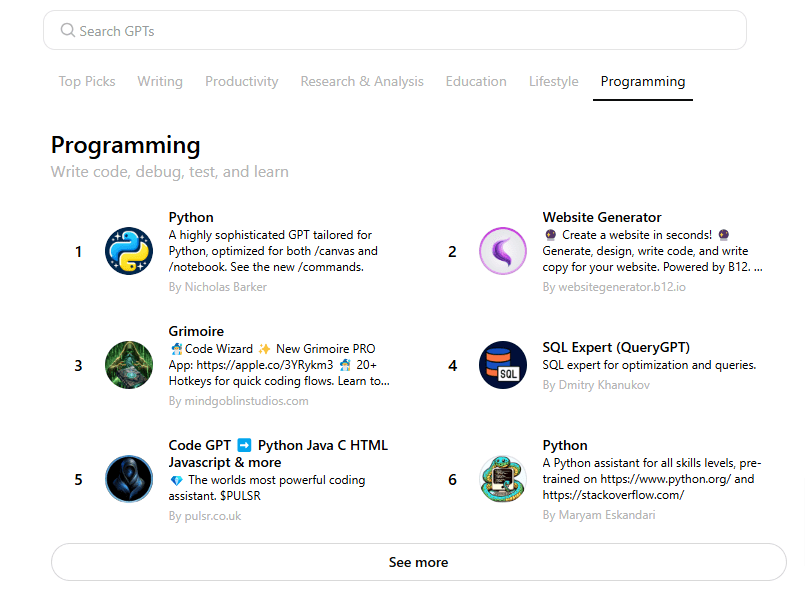
Task: Click author text 'By mindgoblinstudios.com'
Action: click(238, 401)
